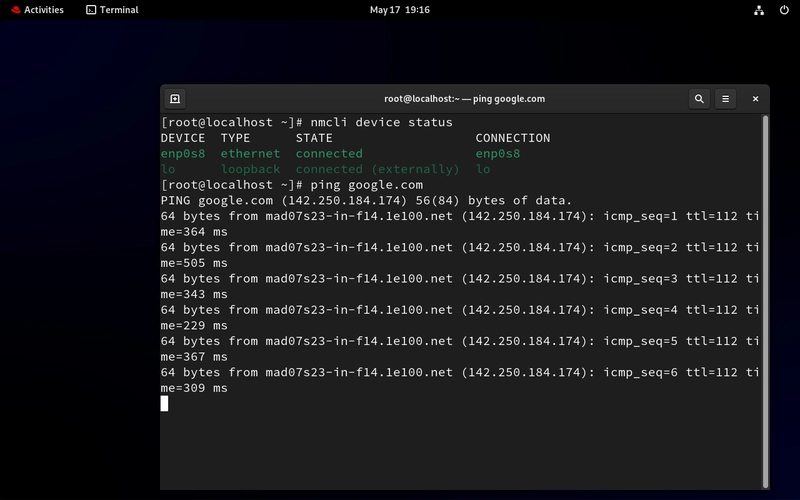Click the 'nmcli device status' command text

[382, 122]
